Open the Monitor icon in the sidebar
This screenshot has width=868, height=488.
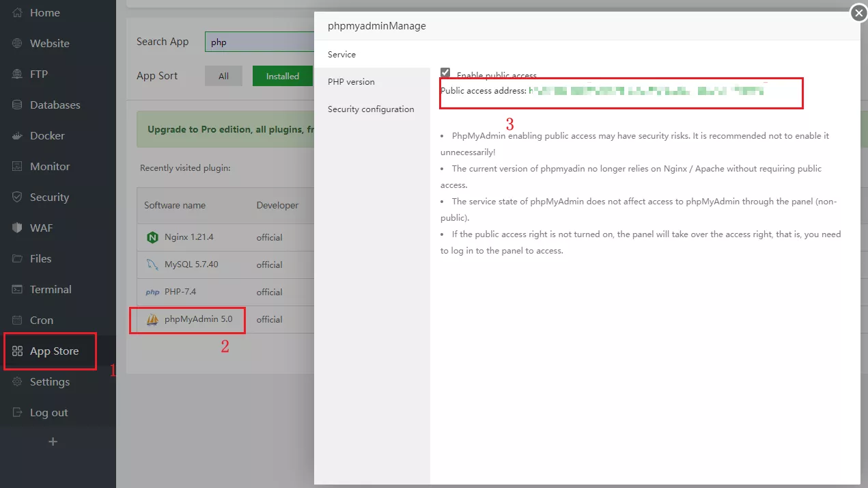(18, 167)
